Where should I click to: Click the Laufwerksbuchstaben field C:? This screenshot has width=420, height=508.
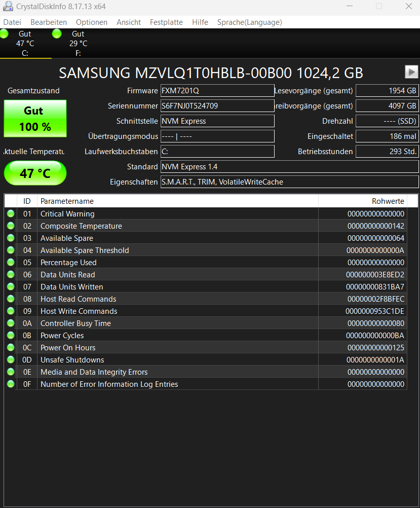(217, 152)
